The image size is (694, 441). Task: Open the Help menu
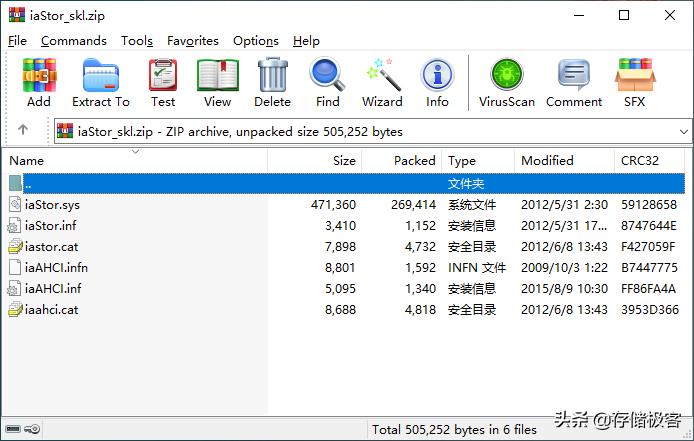tap(306, 41)
